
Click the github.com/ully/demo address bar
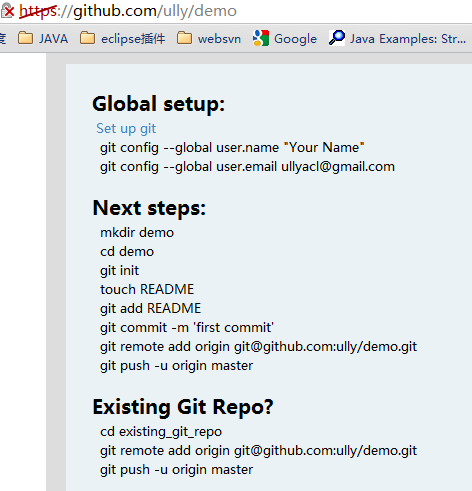tap(128, 11)
